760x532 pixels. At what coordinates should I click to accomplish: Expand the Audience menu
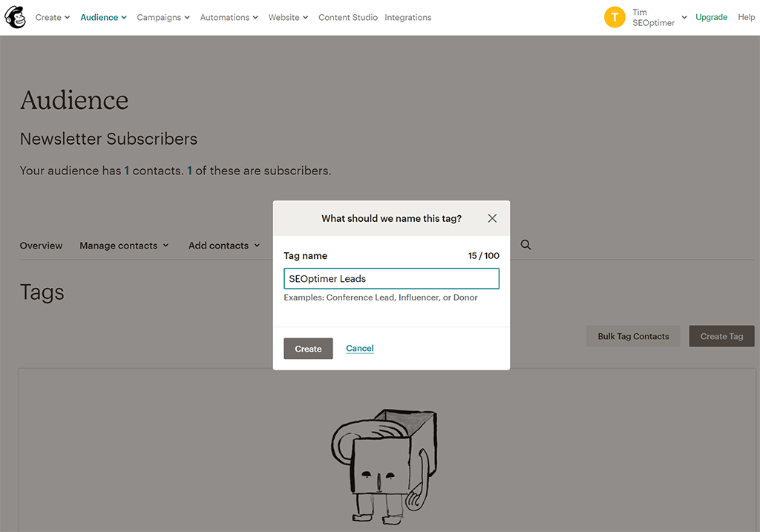tap(103, 17)
